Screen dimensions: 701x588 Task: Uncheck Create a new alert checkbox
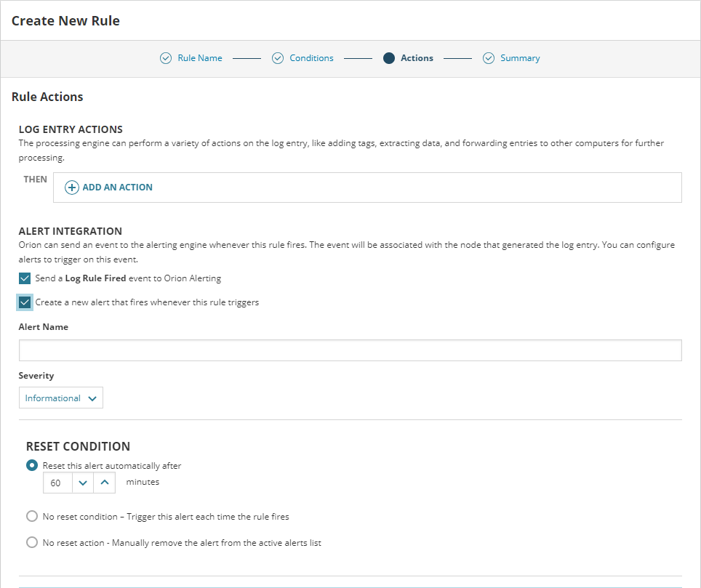pyautogui.click(x=25, y=302)
